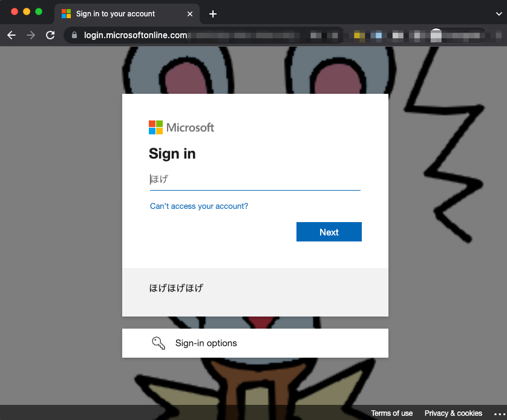Close the Sign in to your account tab
The width and height of the screenshot is (507, 420).
coord(190,14)
